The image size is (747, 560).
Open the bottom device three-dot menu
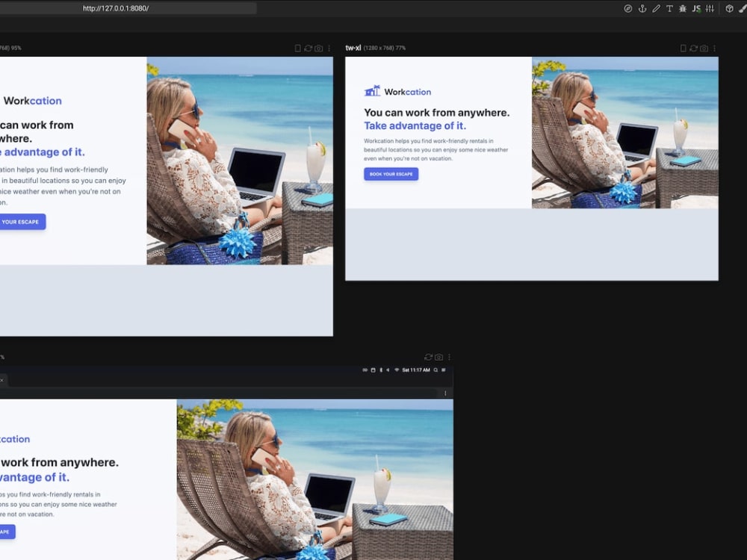tap(449, 357)
